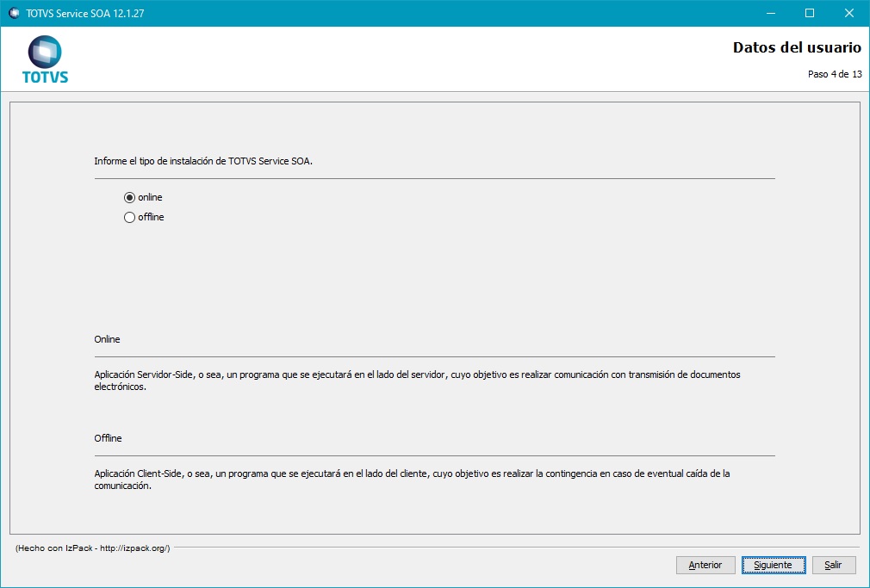Go back with the Anterior button
Viewport: 870px width, 588px height.
click(x=705, y=566)
